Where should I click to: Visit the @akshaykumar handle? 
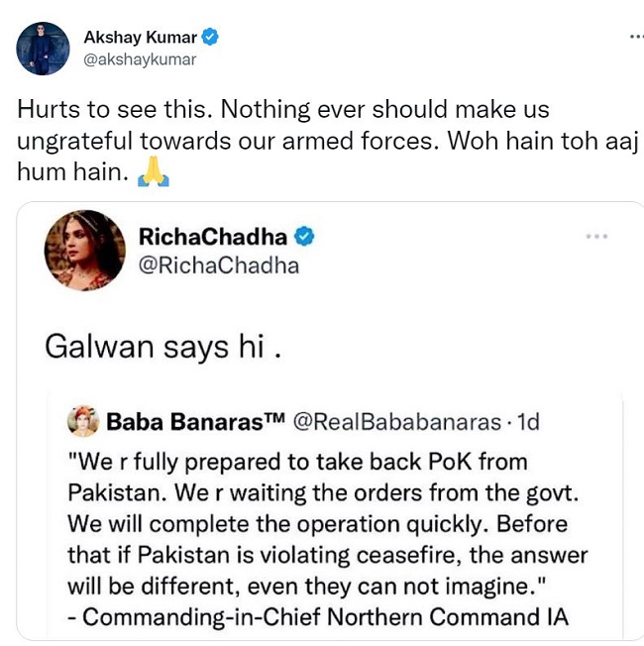[x=140, y=59]
